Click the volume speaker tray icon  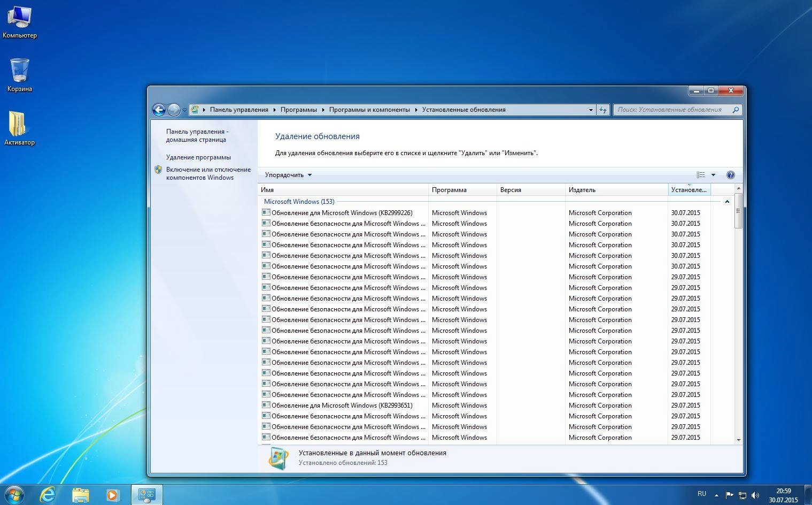tap(755, 495)
